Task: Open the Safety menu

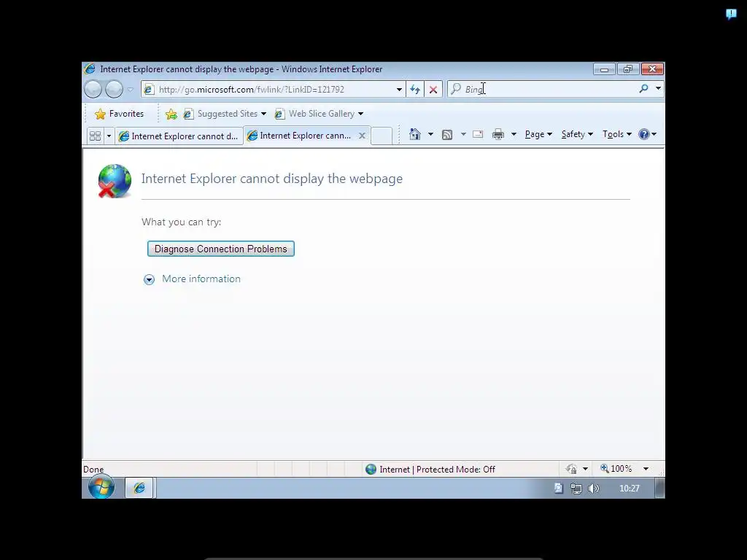Action: tap(577, 134)
